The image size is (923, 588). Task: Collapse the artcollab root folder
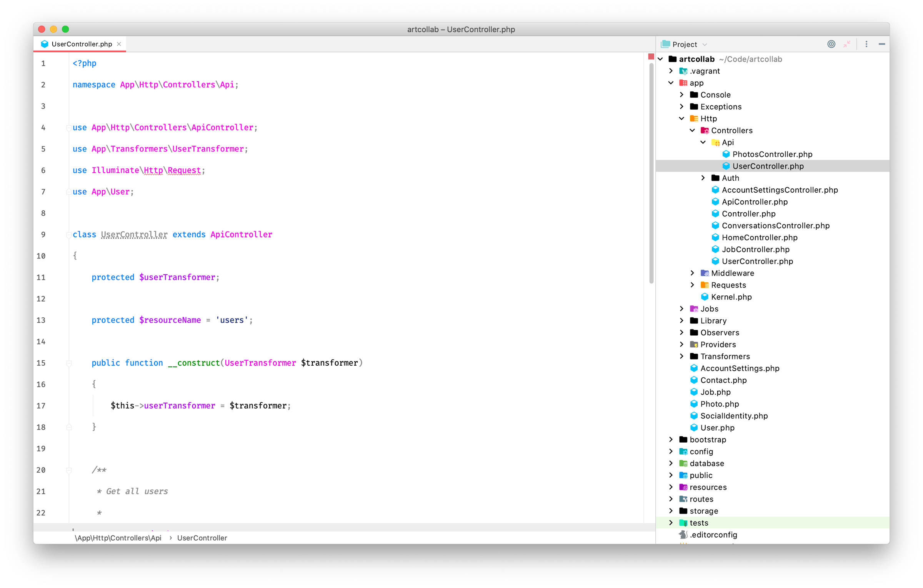661,59
